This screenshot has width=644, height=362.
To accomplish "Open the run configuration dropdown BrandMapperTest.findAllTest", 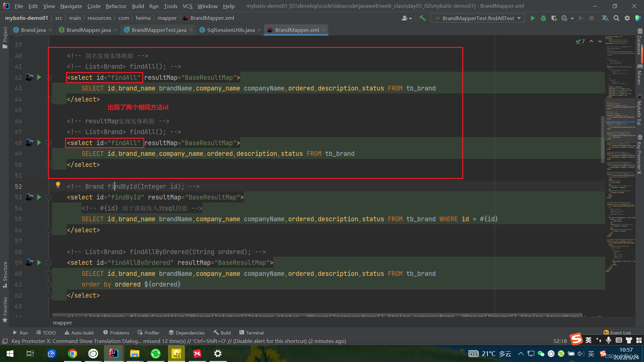I will (x=478, y=18).
